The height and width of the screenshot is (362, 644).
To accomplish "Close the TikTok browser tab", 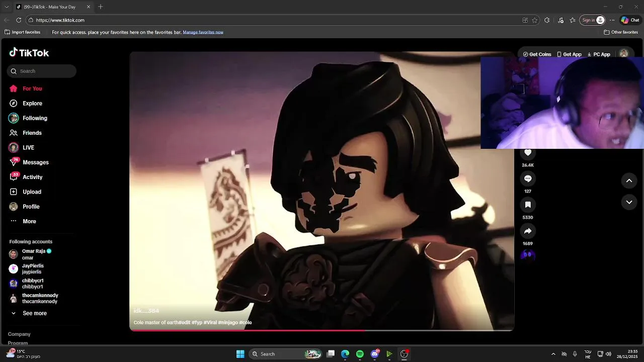I will 89,7.
